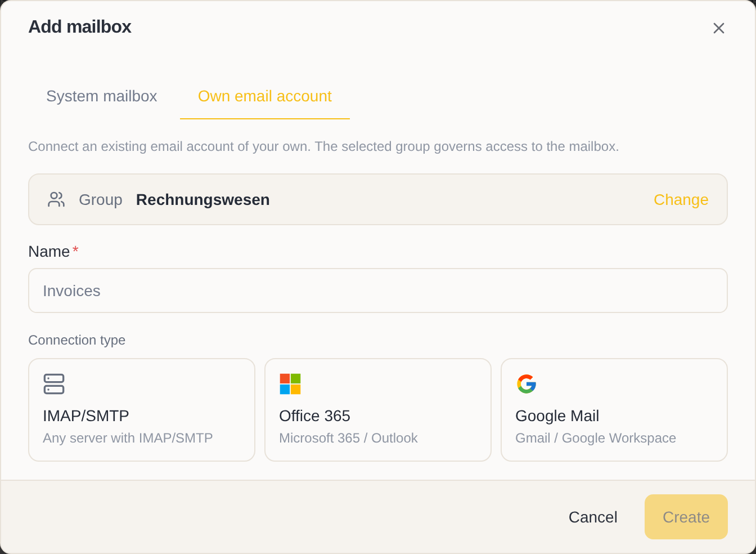Screen dimensions: 756x554
Task: Choose the IMAP/SMTP connection type
Action: [142, 410]
